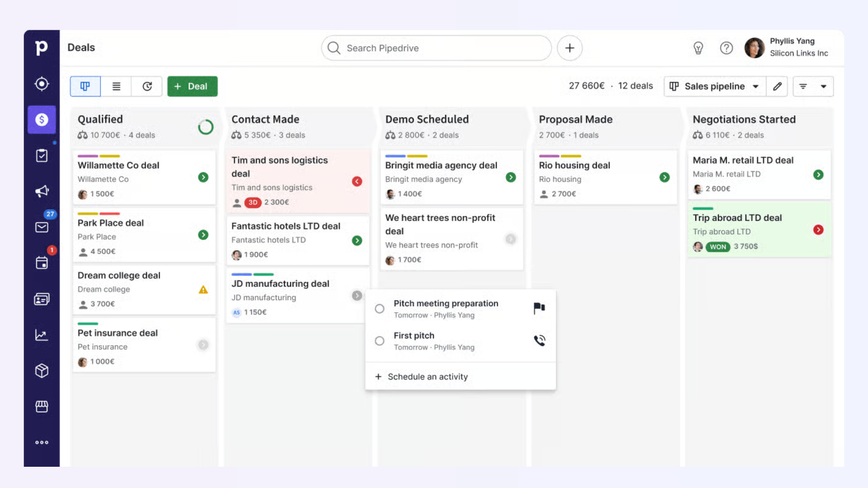The height and width of the screenshot is (488, 868).
Task: Open the Products box icon in sidebar
Action: [42, 371]
